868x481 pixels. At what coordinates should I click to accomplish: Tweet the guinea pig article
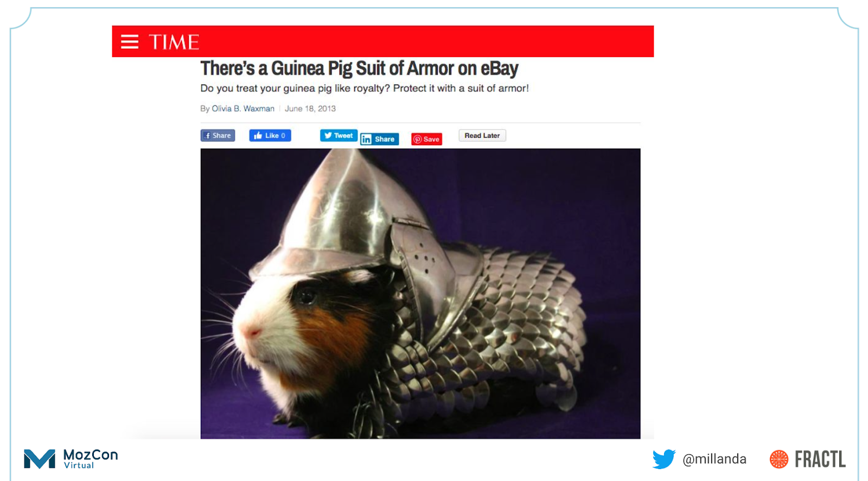click(x=339, y=136)
